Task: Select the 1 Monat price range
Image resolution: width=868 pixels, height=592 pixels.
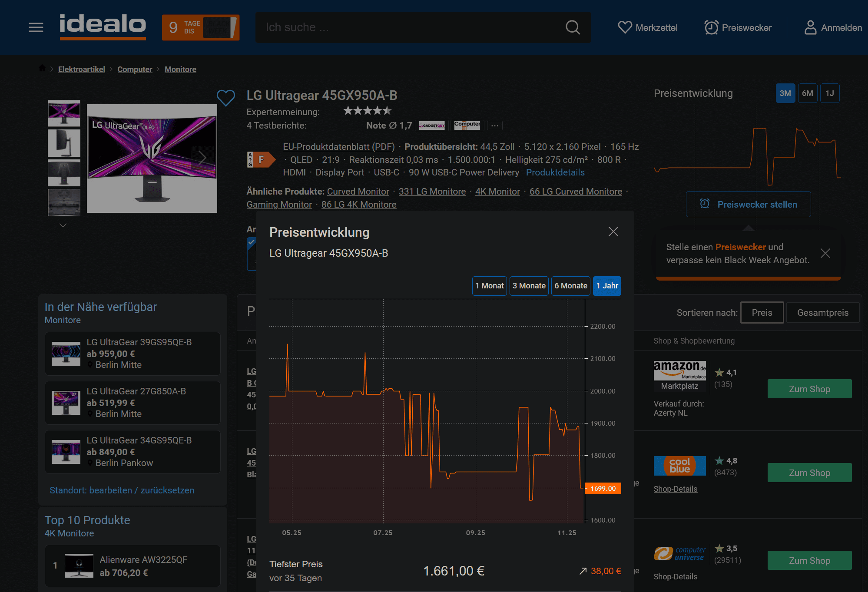Action: pyautogui.click(x=489, y=286)
